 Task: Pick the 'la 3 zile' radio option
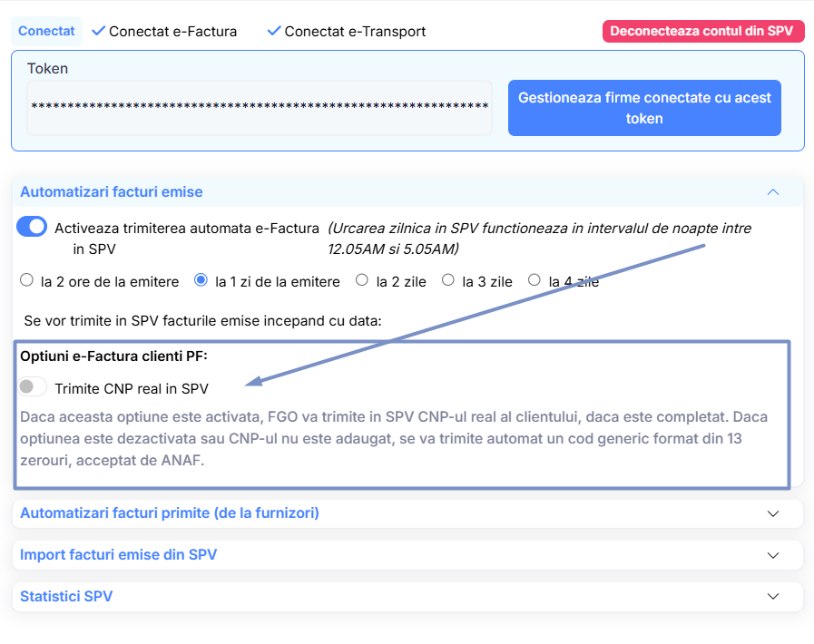pyautogui.click(x=448, y=281)
